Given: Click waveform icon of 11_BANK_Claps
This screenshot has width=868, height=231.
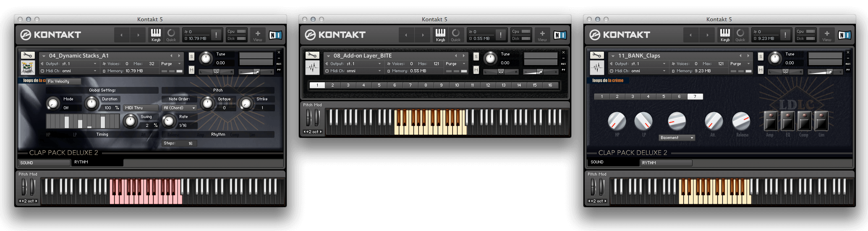Looking at the screenshot, I should (x=597, y=68).
